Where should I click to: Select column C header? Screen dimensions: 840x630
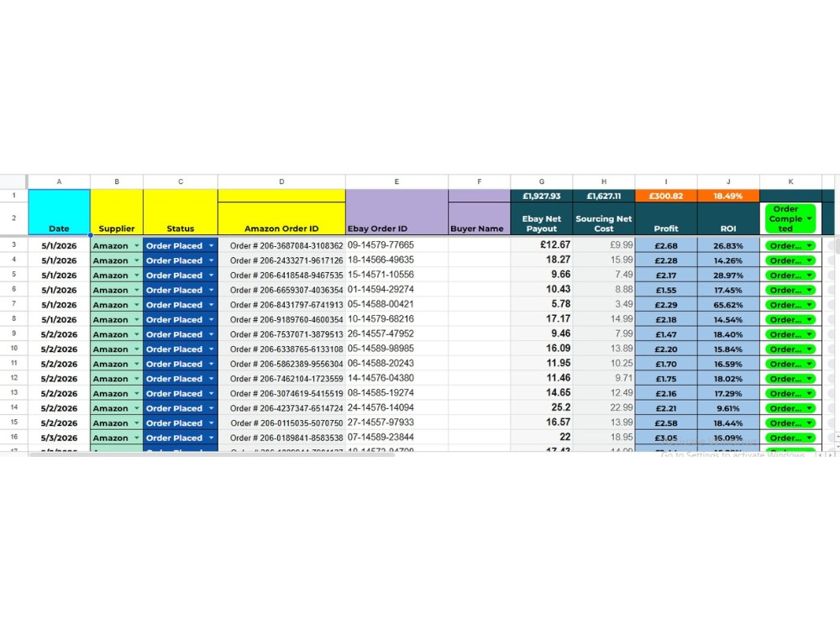(x=181, y=181)
